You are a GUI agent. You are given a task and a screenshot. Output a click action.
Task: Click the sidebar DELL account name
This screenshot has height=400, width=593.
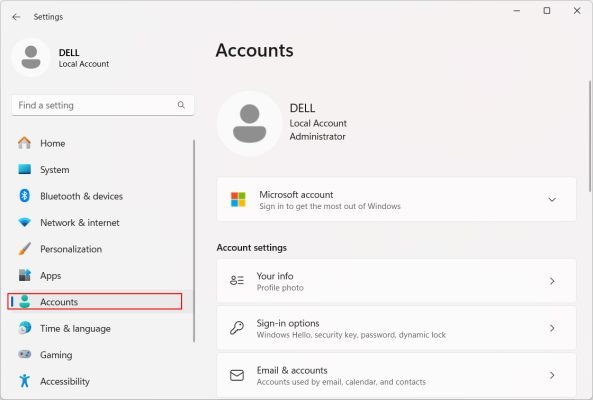click(69, 52)
